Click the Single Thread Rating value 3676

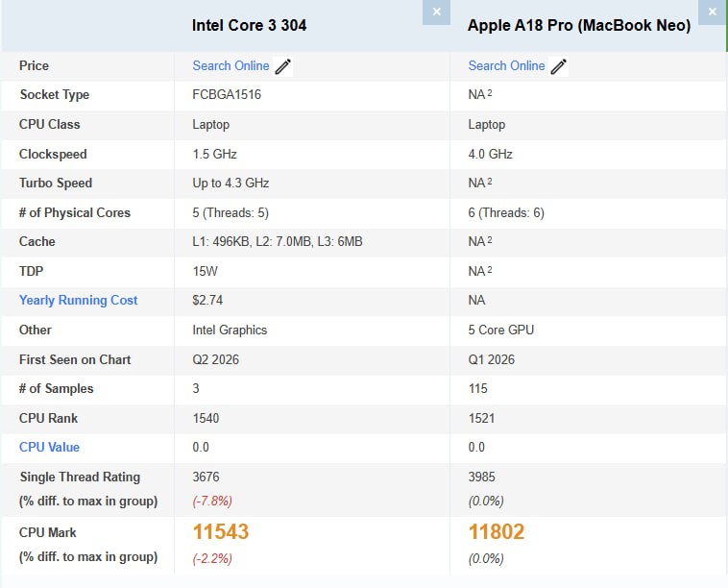[206, 477]
